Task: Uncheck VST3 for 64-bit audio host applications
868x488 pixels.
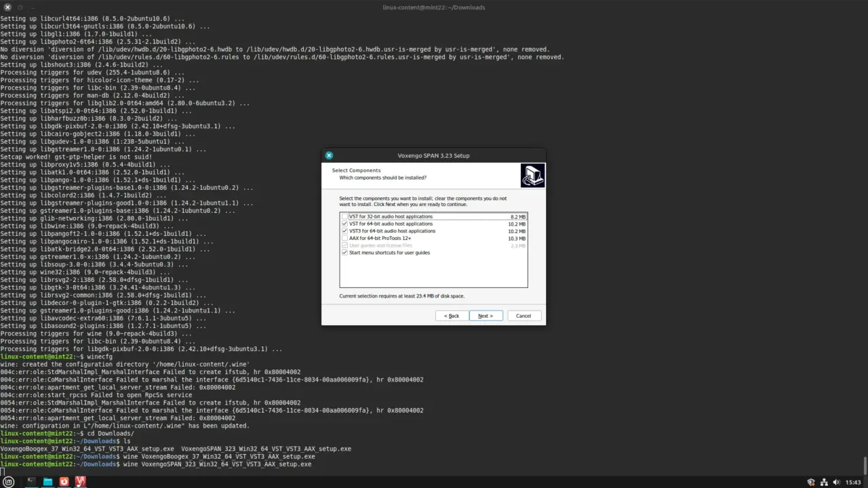Action: [345, 231]
